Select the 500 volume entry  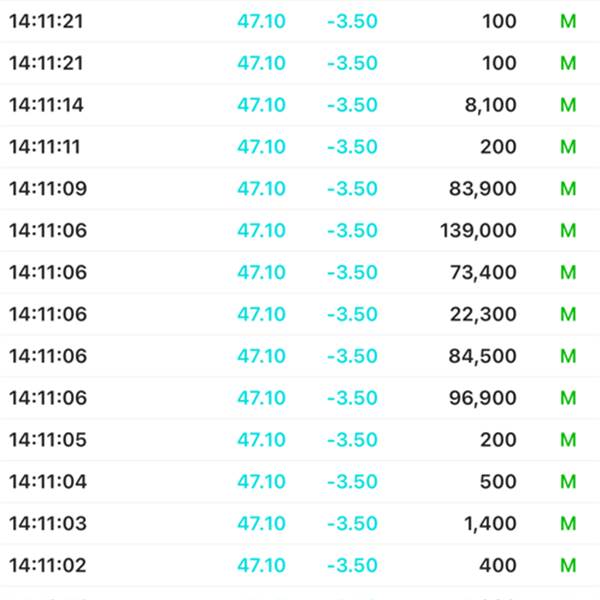click(498, 483)
